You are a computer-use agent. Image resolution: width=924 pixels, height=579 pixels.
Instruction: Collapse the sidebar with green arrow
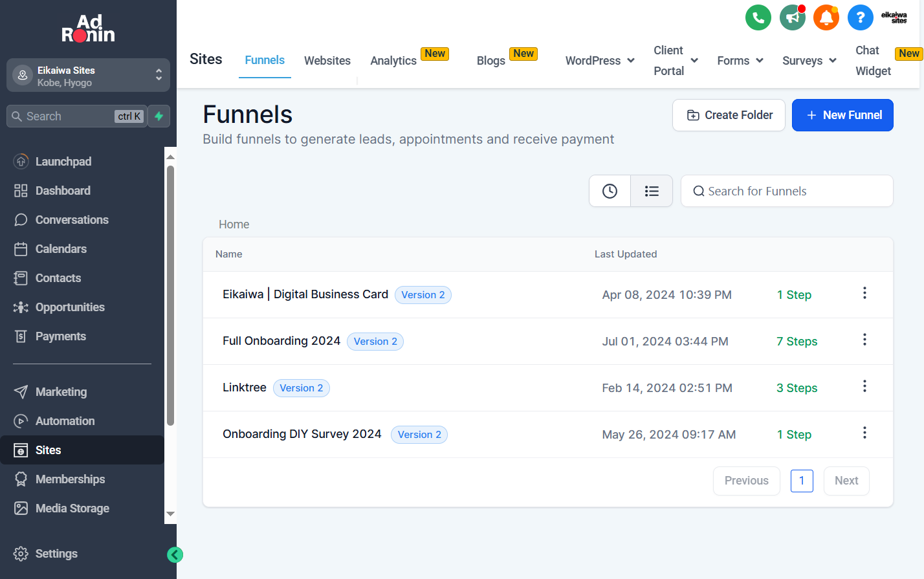click(x=175, y=554)
